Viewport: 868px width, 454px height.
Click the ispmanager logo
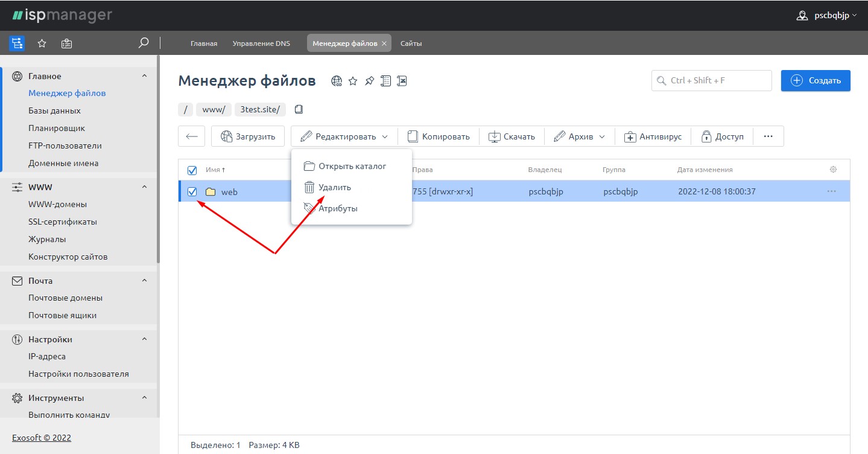click(x=62, y=15)
